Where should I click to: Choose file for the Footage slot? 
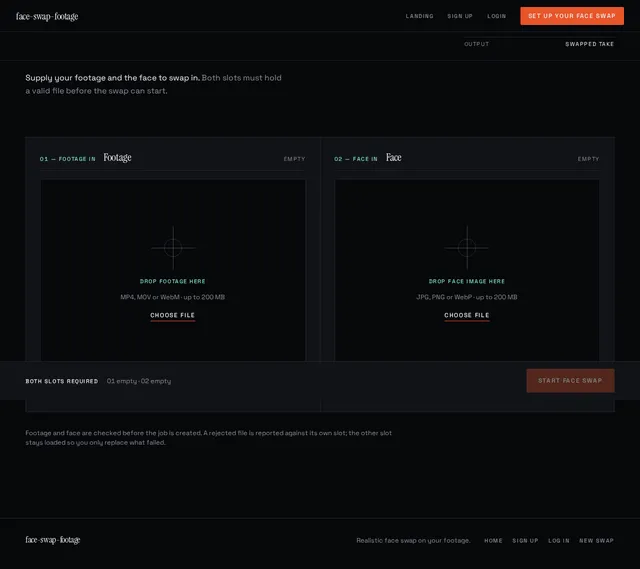coord(173,316)
